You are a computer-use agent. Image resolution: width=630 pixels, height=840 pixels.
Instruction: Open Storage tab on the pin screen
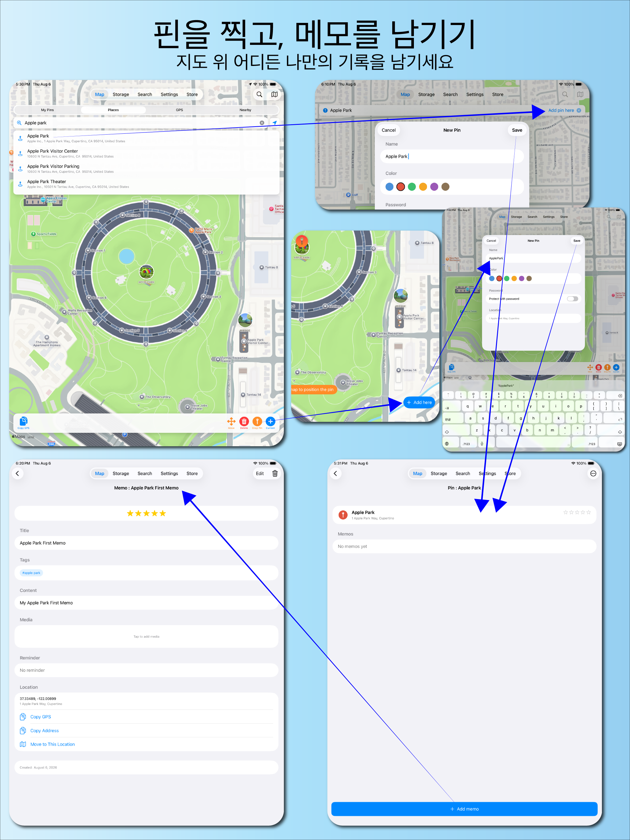point(439,473)
